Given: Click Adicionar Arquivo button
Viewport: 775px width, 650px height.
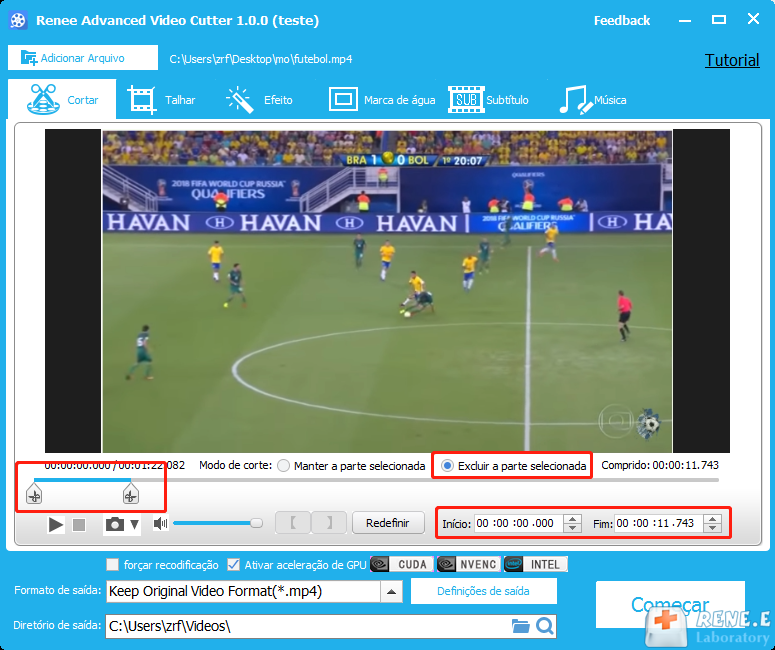Looking at the screenshot, I should pyautogui.click(x=83, y=58).
